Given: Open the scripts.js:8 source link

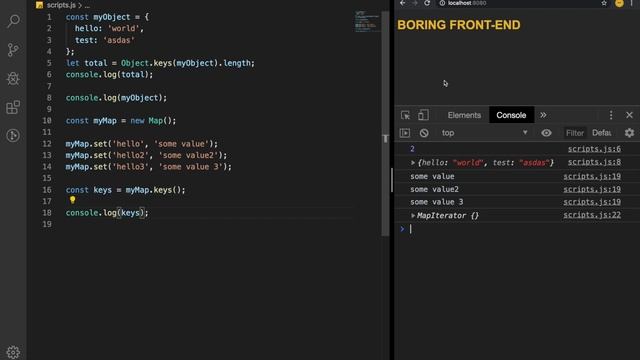Looking at the screenshot, I should coord(594,162).
